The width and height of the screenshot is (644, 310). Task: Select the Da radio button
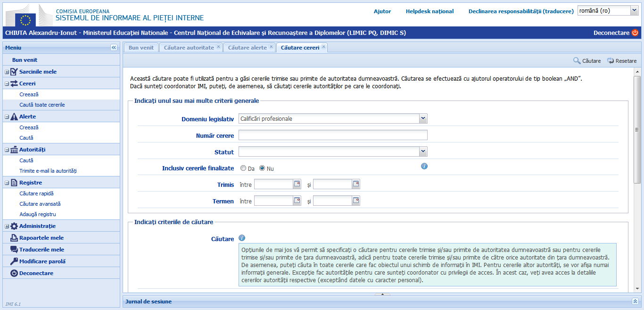pos(243,168)
